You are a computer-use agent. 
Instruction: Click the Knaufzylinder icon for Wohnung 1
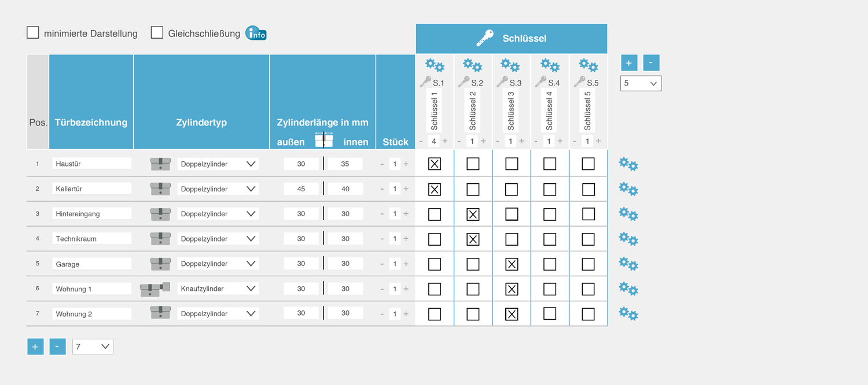(x=155, y=289)
